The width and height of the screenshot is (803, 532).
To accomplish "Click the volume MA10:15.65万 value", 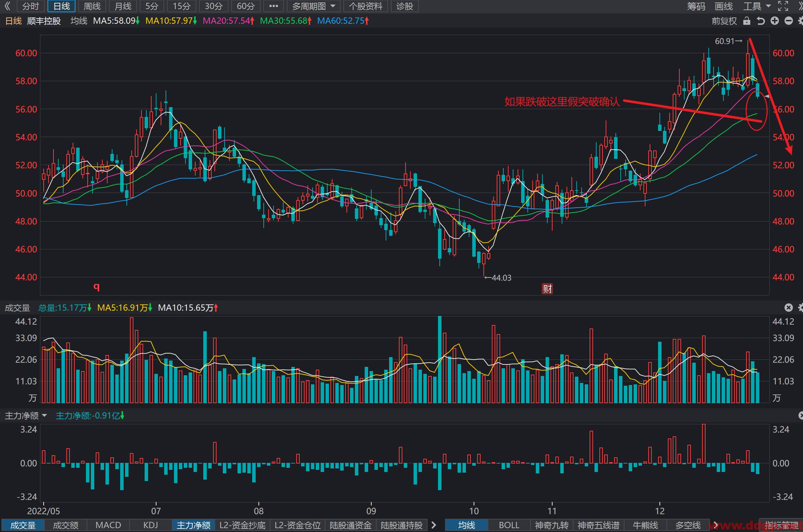I will tap(188, 308).
